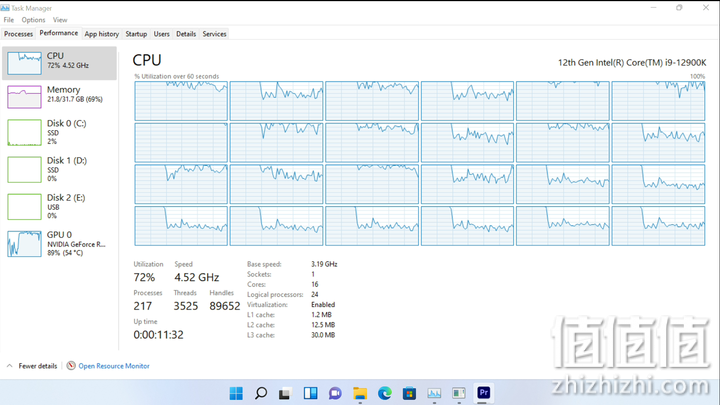Open Resource Monitor link
This screenshot has height=405, width=720.
(114, 366)
